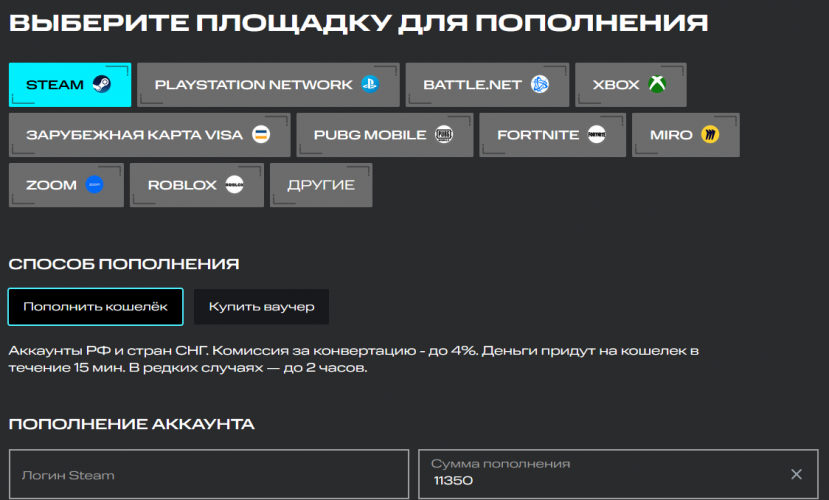The width and height of the screenshot is (829, 500).
Task: Focus the Логин Steam input field
Action: 209,475
